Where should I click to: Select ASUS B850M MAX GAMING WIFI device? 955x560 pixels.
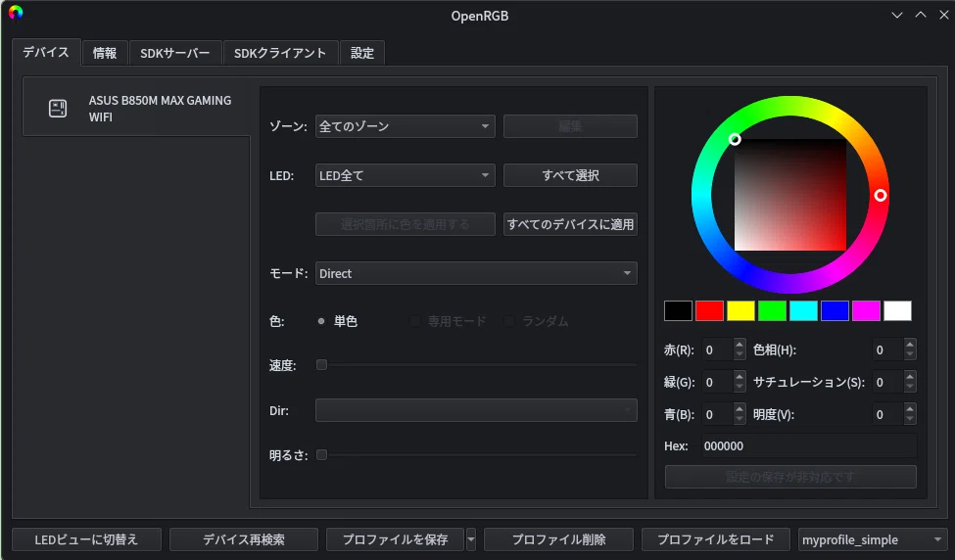point(136,109)
